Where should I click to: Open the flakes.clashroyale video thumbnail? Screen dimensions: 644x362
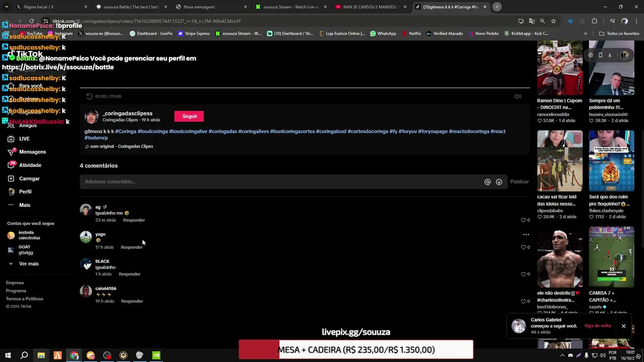[611, 161]
